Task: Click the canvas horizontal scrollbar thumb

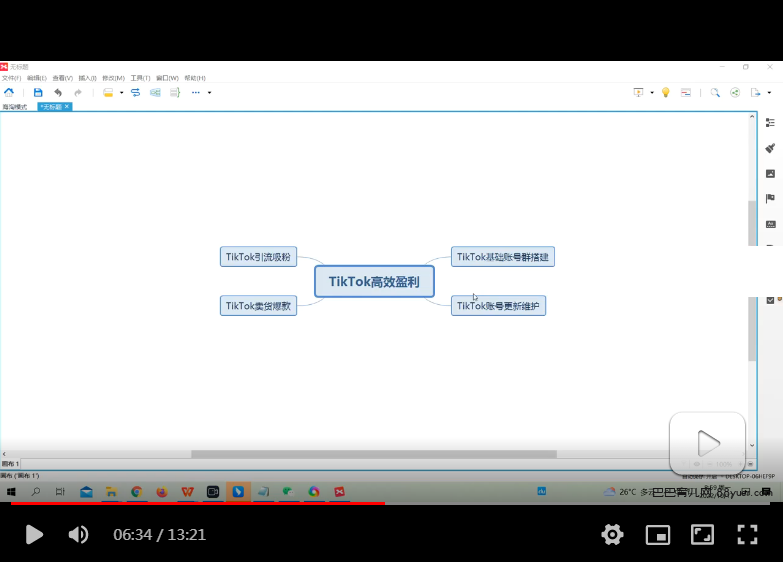Action: pyautogui.click(x=374, y=454)
